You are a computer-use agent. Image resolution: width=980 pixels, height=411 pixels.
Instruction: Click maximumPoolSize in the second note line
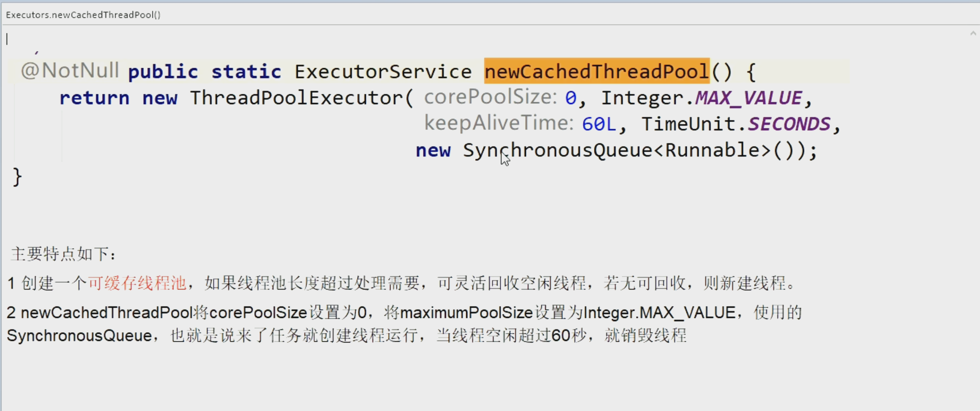pos(466,313)
